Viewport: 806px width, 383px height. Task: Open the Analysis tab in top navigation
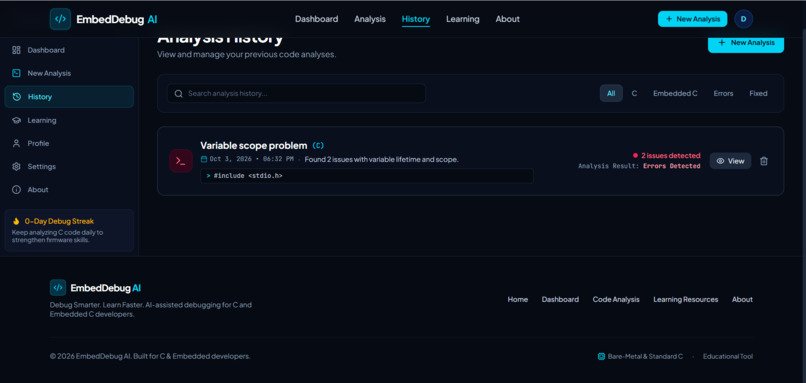pos(370,19)
